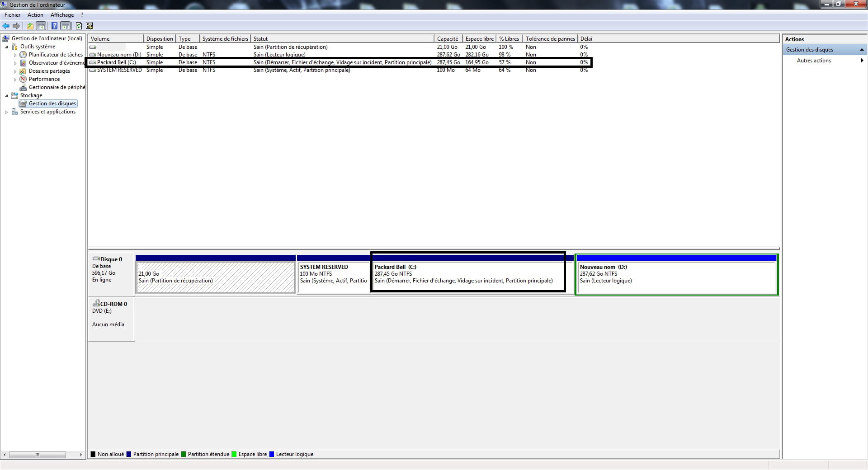Open the Affichage menu
The height and width of the screenshot is (470, 868).
pyautogui.click(x=62, y=15)
